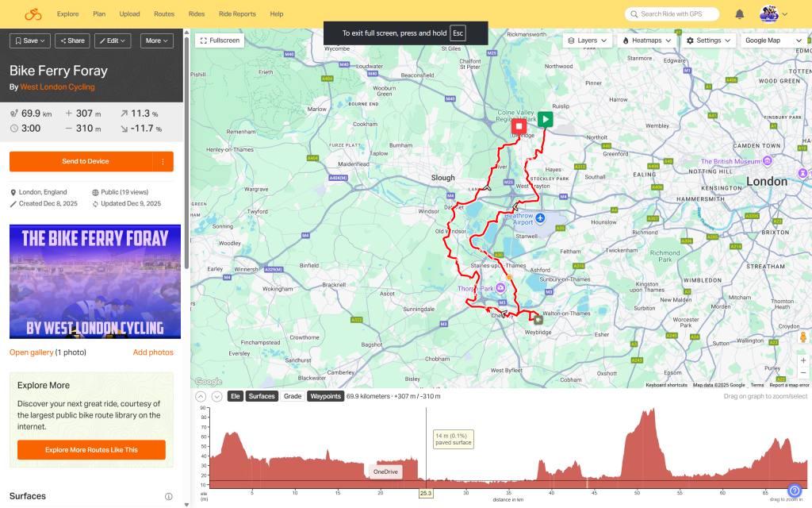812x508 pixels.
Task: Click the red route end marker
Action: tap(519, 126)
